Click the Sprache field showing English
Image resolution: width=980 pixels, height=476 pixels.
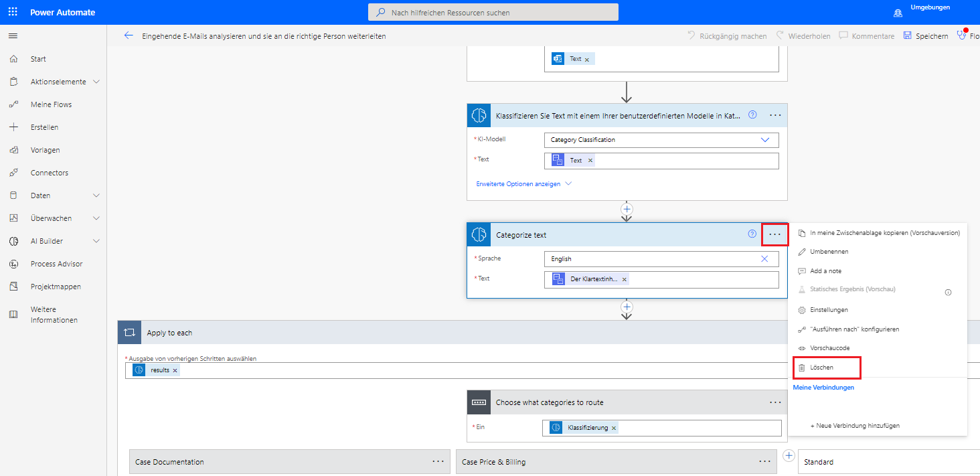tap(661, 259)
